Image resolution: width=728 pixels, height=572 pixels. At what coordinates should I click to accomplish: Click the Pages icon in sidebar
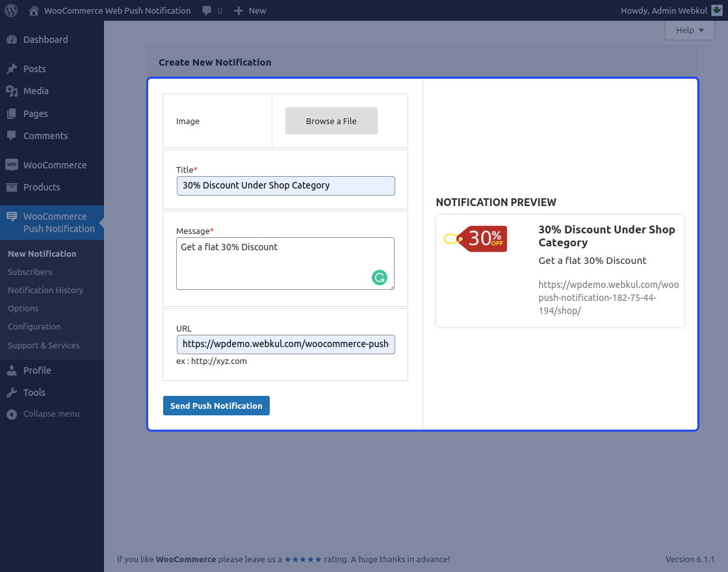point(12,114)
